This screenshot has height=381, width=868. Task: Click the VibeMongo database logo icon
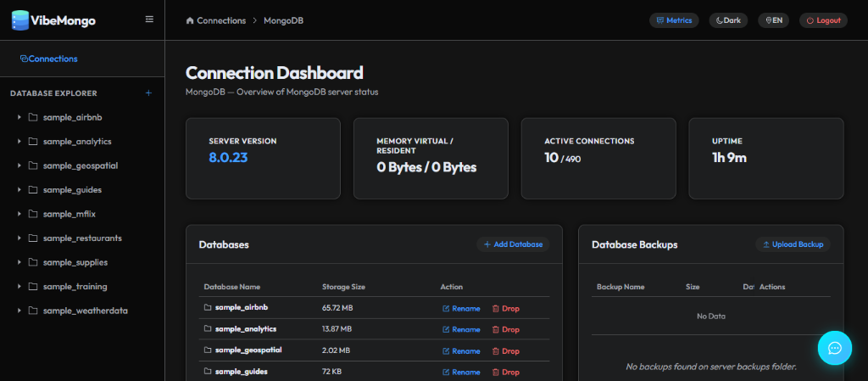coord(20,20)
